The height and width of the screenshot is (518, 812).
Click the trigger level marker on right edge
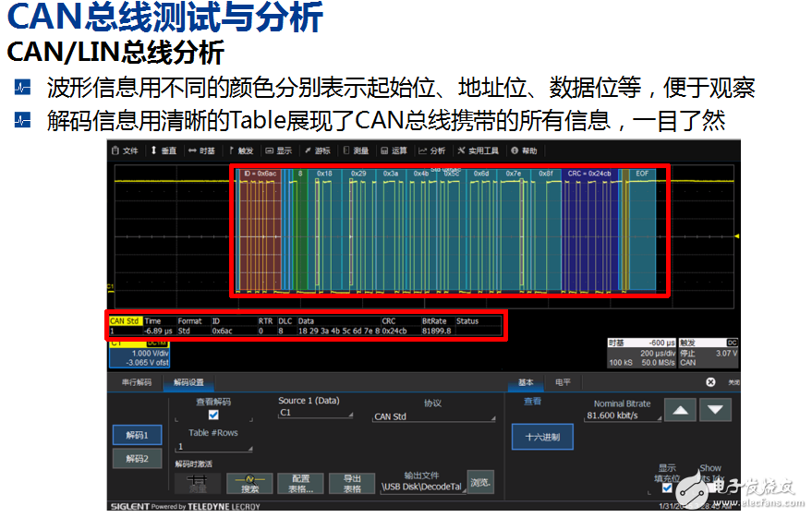click(736, 236)
